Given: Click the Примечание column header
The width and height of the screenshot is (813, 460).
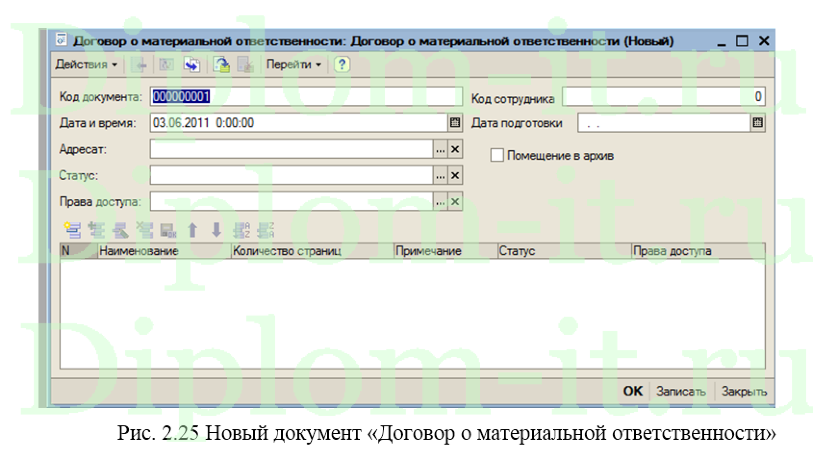Looking at the screenshot, I should 445,251.
